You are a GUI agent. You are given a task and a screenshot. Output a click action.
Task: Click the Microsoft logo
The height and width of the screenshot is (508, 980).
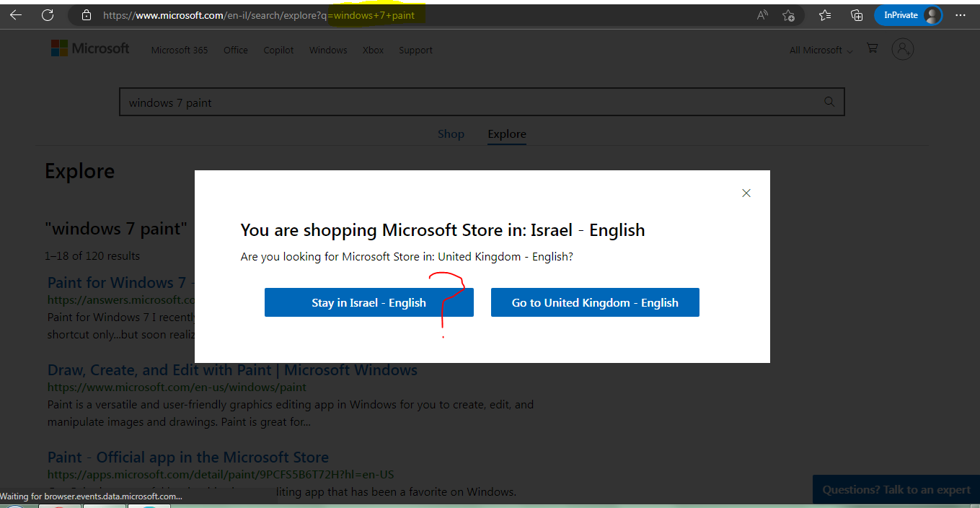click(x=90, y=48)
